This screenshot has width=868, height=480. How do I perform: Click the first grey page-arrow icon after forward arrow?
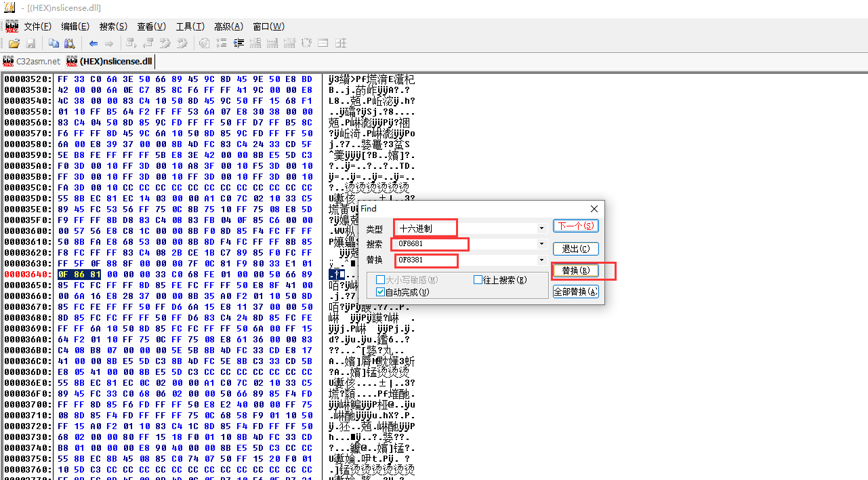pos(132,43)
